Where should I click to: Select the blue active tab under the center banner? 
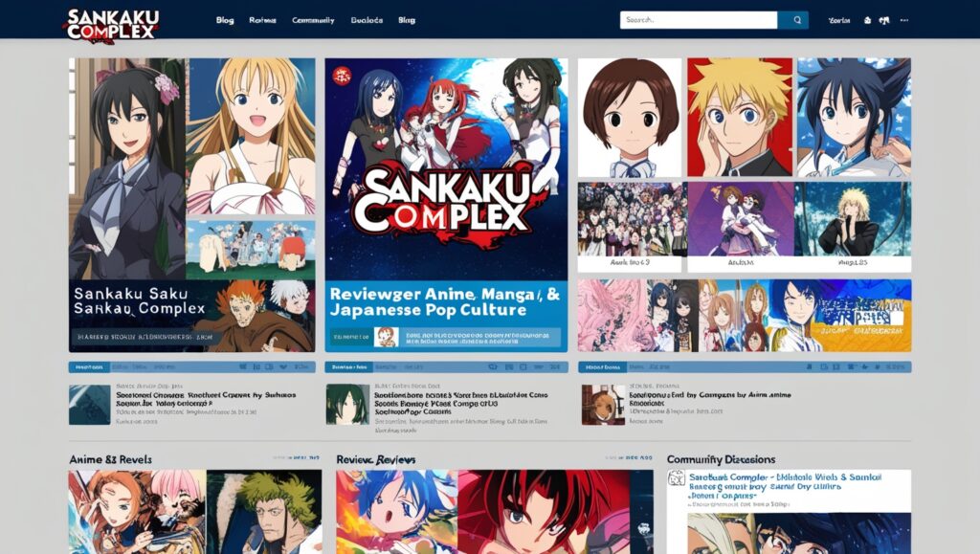[x=348, y=367]
